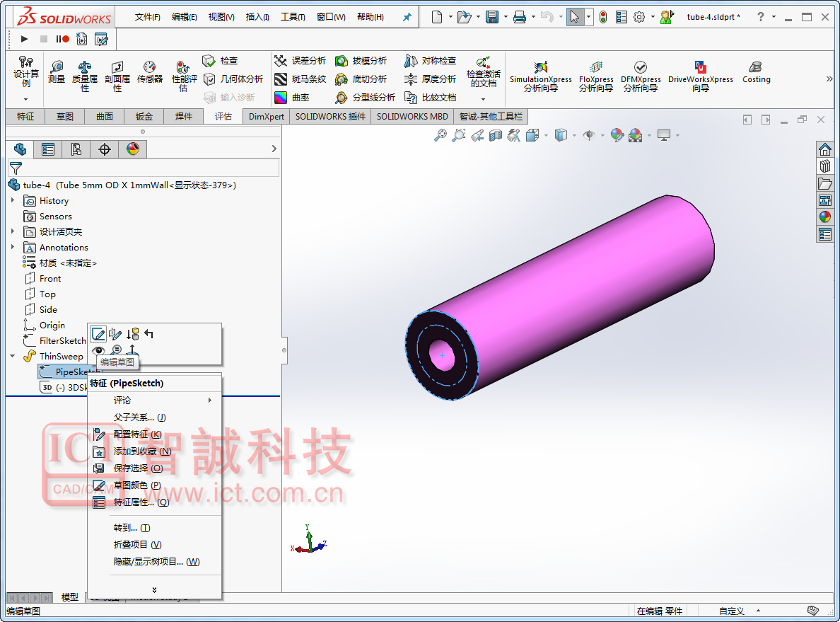Open Symmetry Check (对称检查)

[430, 61]
